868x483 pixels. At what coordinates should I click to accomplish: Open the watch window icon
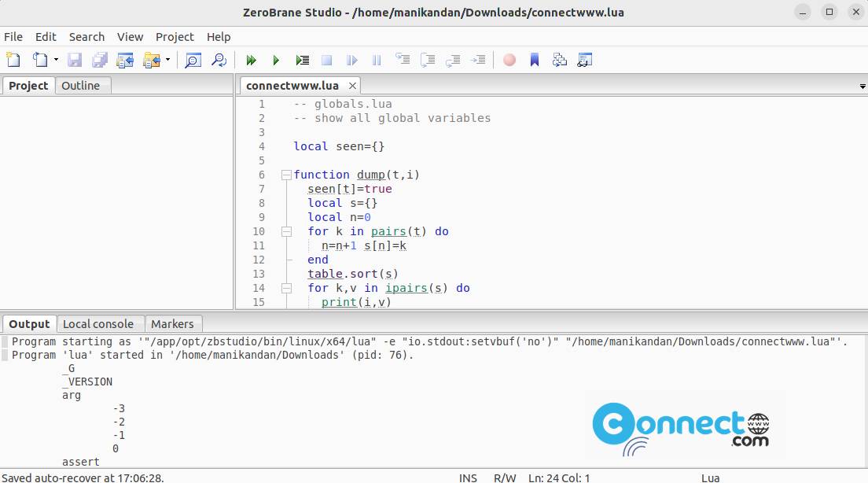584,60
